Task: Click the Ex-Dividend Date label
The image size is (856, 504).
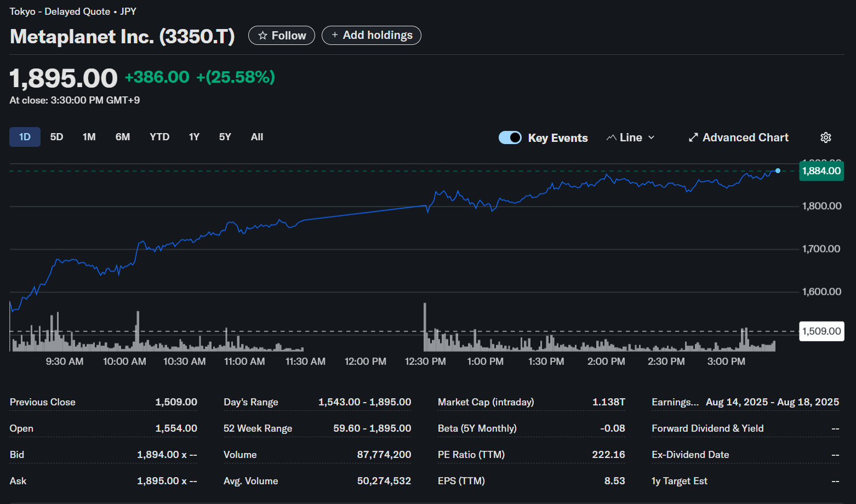Action: (690, 455)
